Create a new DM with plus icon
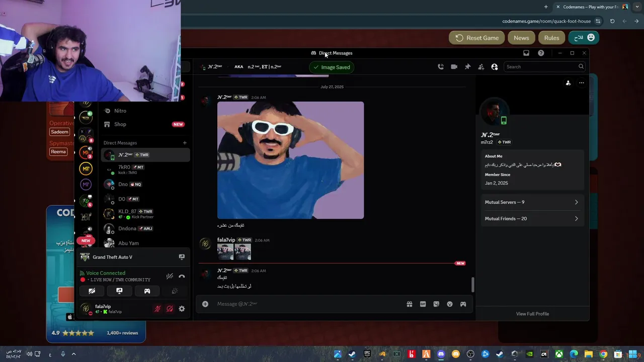Viewport: 644px width, 362px height. pyautogui.click(x=185, y=143)
